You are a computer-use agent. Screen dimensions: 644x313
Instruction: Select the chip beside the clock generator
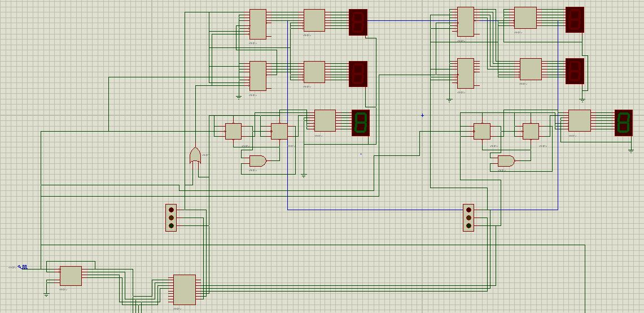click(x=71, y=276)
